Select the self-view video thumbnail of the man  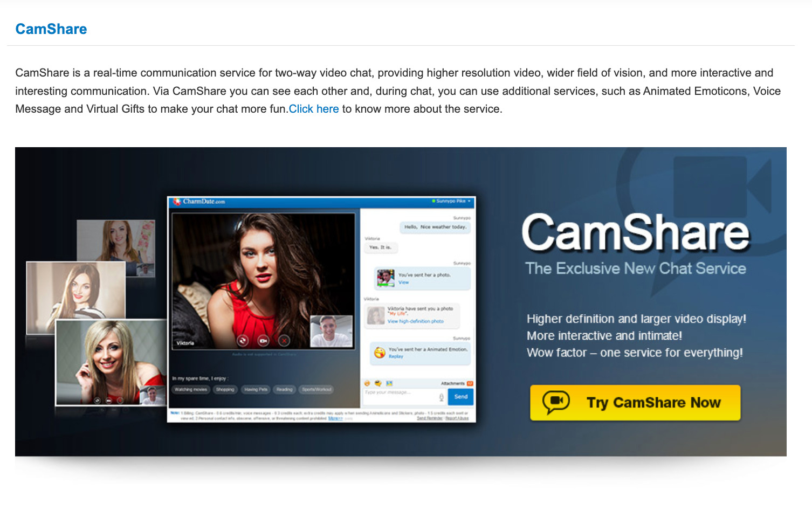[331, 331]
